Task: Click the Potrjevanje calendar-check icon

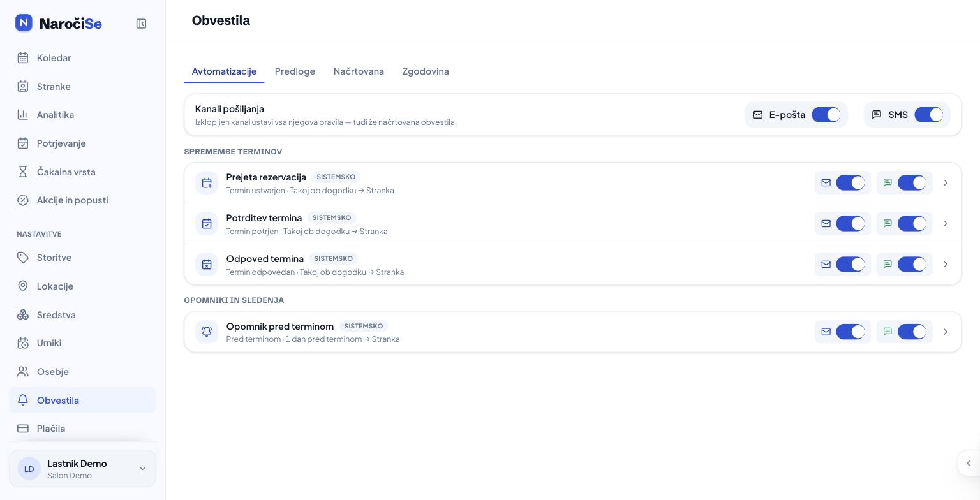Action: 23,143
